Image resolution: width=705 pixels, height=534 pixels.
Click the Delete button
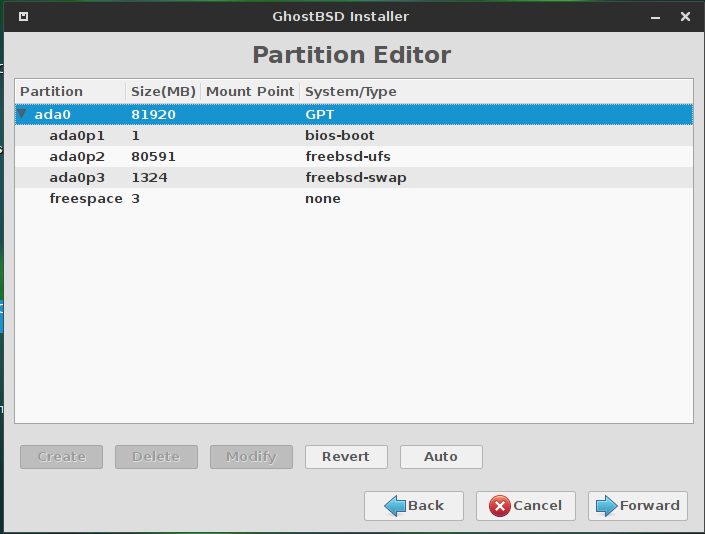point(156,457)
